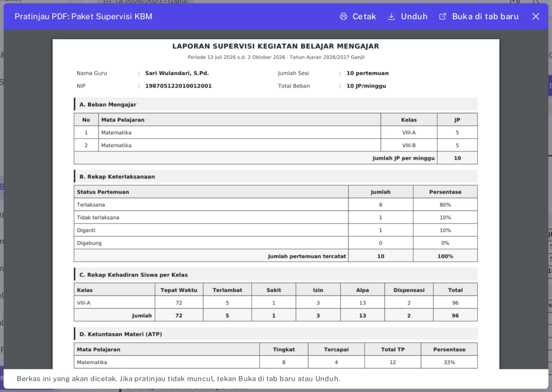Image resolution: width=552 pixels, height=392 pixels.
Task: Click the Pratinjau PDF: Paket Supervisi KBM title
Action: (84, 17)
